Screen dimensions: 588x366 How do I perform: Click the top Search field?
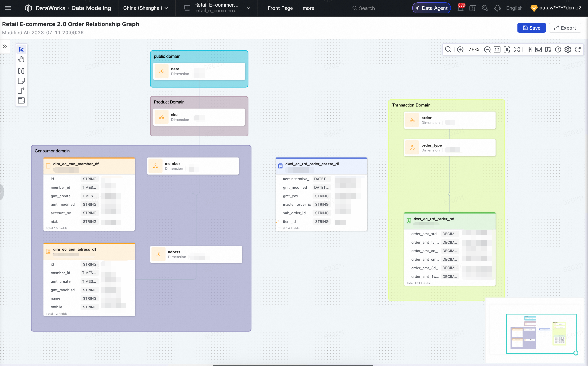tap(364, 8)
